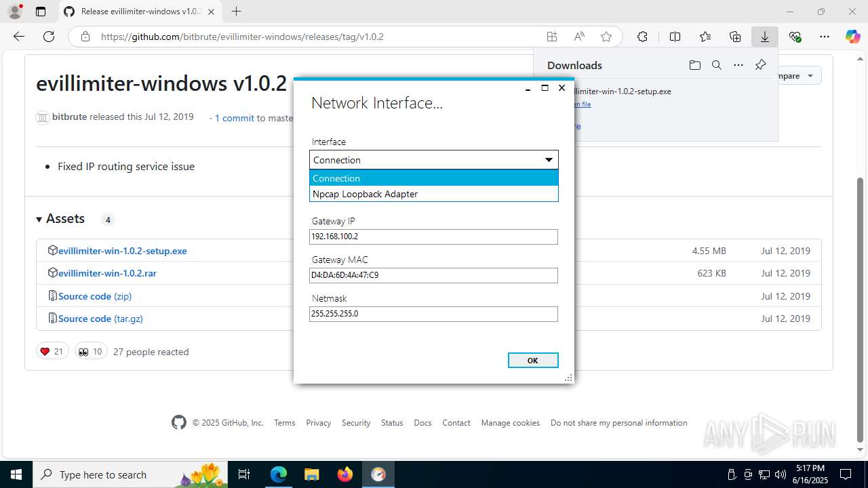Open the Edge profile icon
868x488 pixels.
(15, 12)
